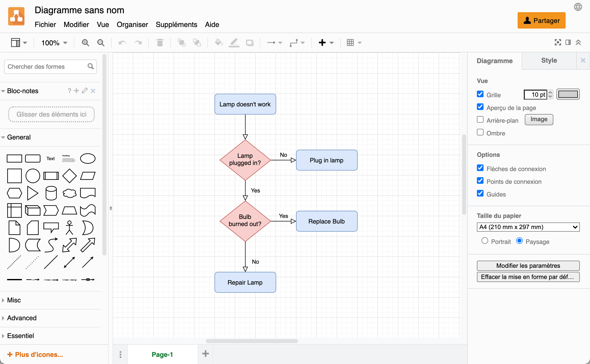
Task: Click the delete icon in the toolbar
Action: 160,43
